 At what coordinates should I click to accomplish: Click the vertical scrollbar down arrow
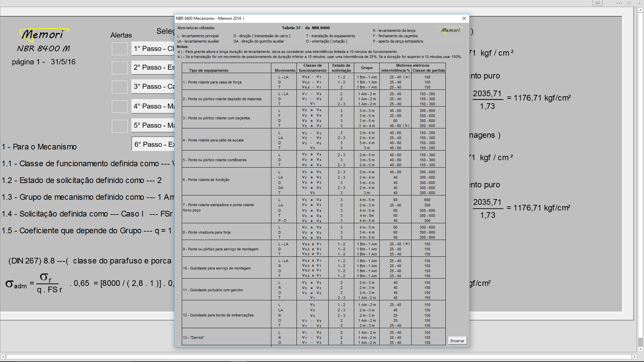[x=640, y=349]
